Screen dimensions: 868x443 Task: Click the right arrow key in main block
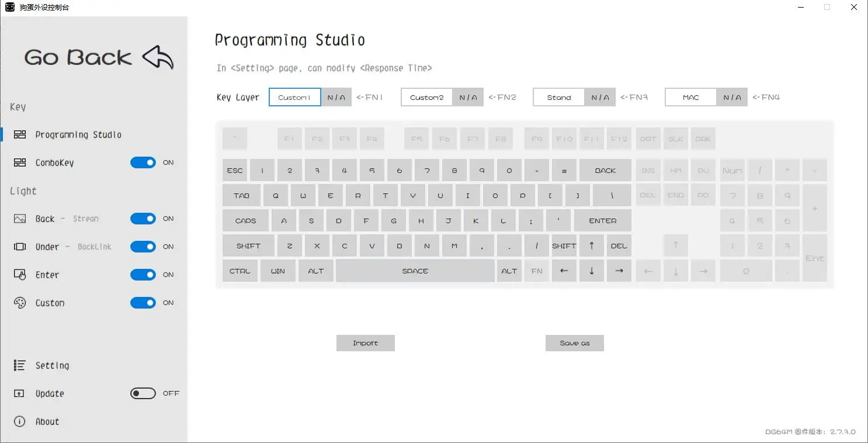(x=619, y=271)
